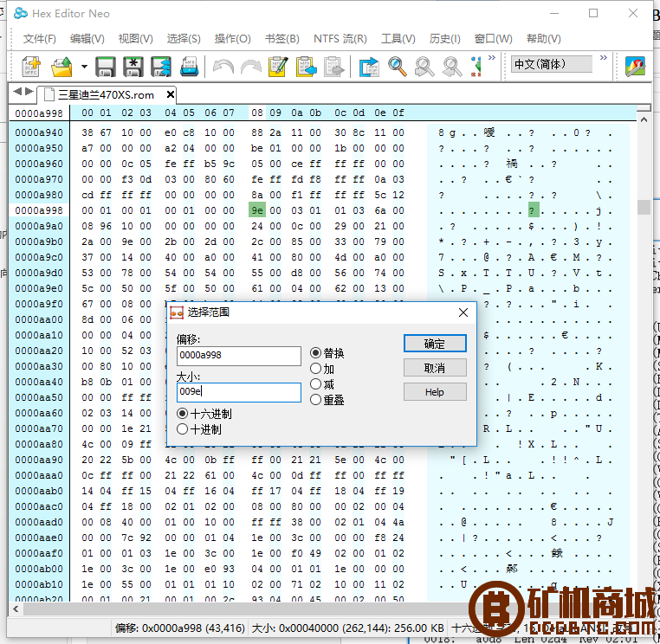
Task: Click the Save As icon with asterisk
Action: coord(133,67)
